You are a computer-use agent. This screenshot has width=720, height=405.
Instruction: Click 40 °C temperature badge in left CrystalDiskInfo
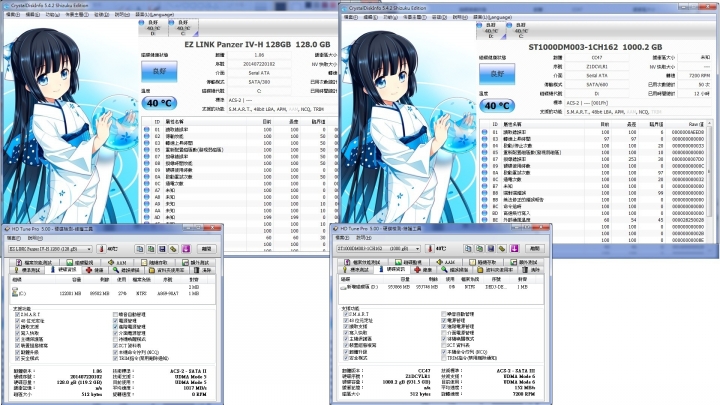click(159, 103)
